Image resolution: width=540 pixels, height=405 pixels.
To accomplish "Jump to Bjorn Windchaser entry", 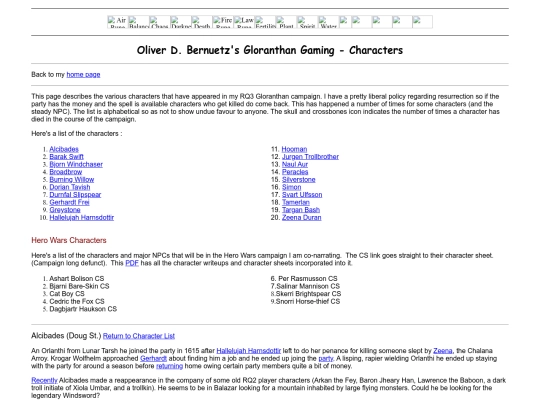I will pyautogui.click(x=76, y=164).
